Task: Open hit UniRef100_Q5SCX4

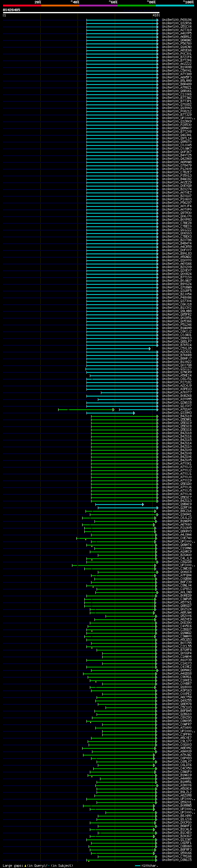Action: [x=176, y=26]
